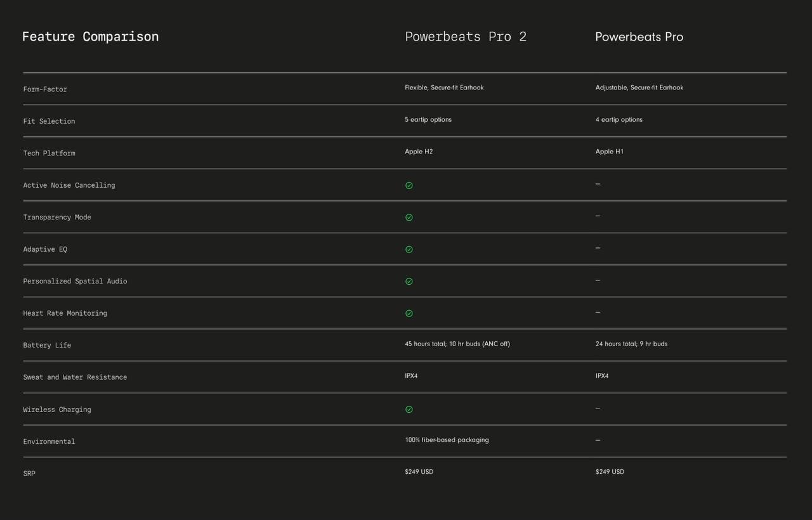Click the Apple H2 value
812x520 pixels.
coord(419,152)
